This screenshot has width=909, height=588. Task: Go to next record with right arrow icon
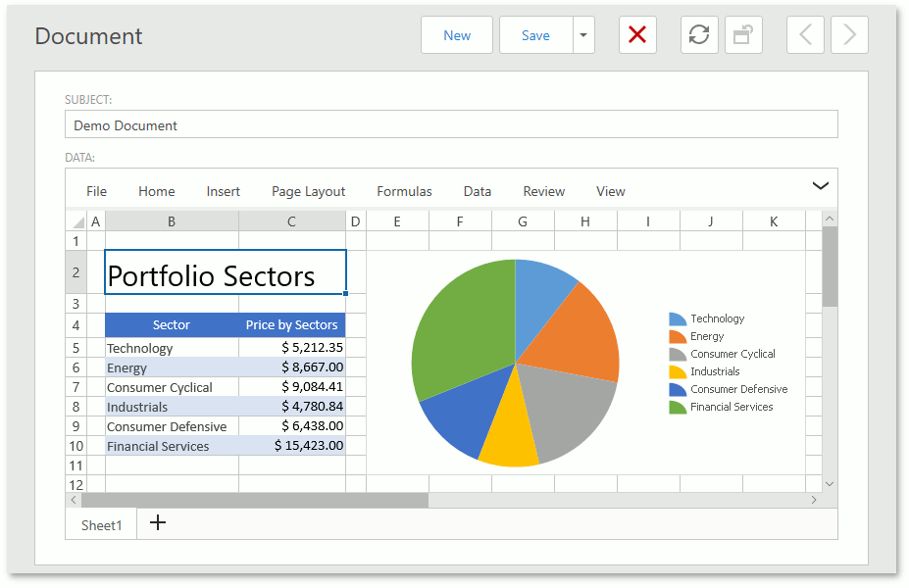click(x=849, y=34)
